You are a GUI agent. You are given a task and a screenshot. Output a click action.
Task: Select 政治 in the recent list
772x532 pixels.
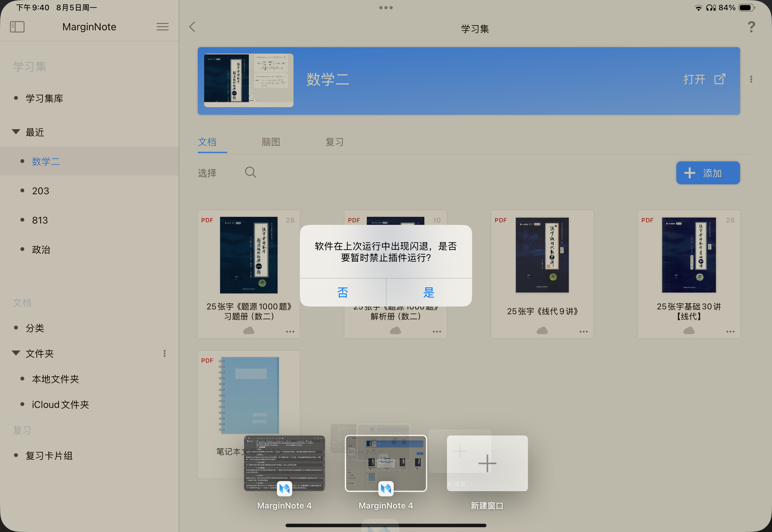pos(41,249)
